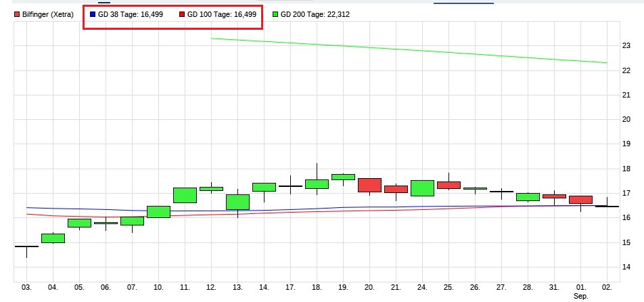The height and width of the screenshot is (302, 644).
Task: Click the red Bilfinger (Xetra) legend swatch
Action: pyautogui.click(x=17, y=14)
